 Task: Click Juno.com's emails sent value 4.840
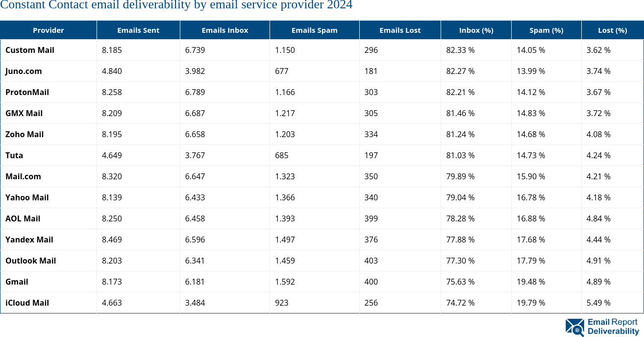112,71
